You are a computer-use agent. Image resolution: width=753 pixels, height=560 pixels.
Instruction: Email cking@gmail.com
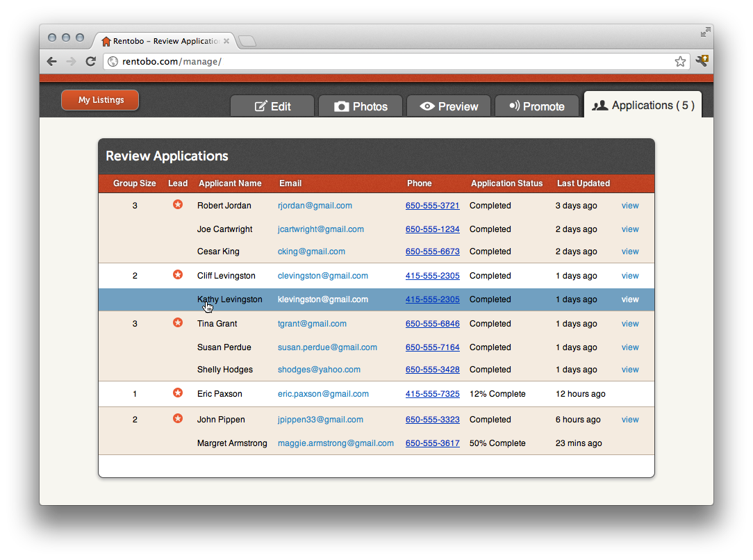click(311, 252)
